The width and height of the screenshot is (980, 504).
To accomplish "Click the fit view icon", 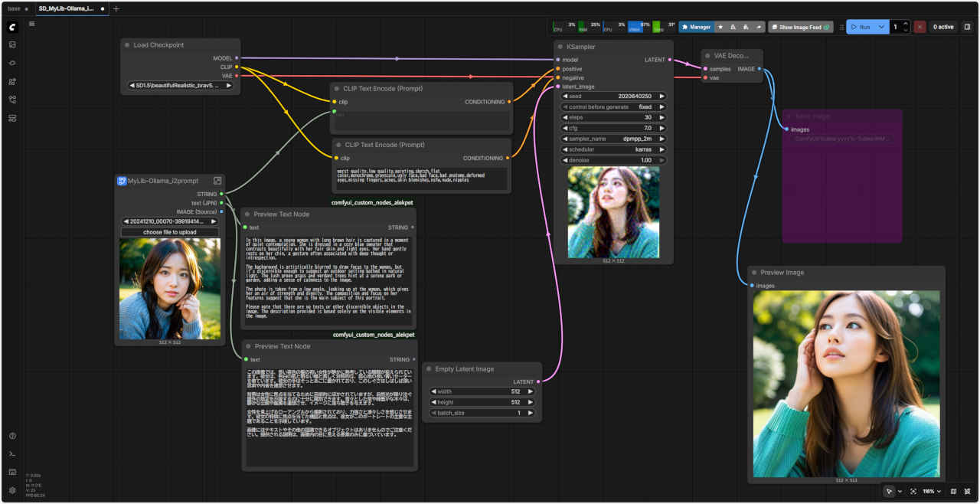I will [913, 491].
